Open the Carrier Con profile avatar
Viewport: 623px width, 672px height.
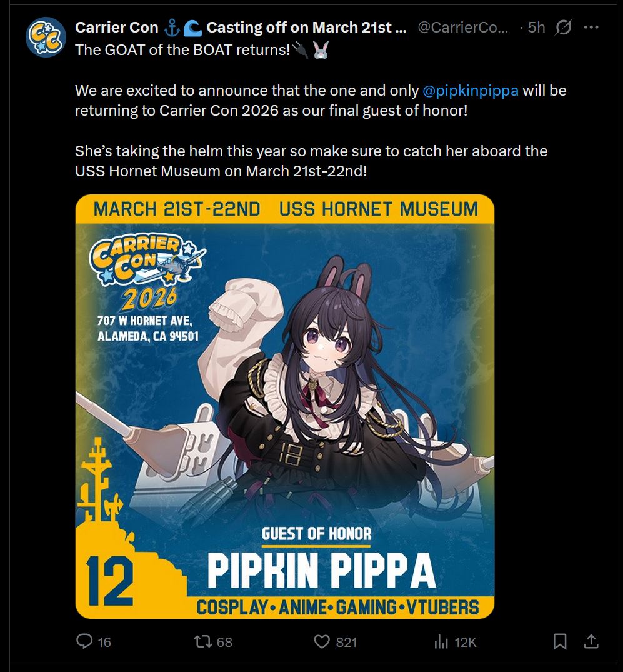pos(46,38)
